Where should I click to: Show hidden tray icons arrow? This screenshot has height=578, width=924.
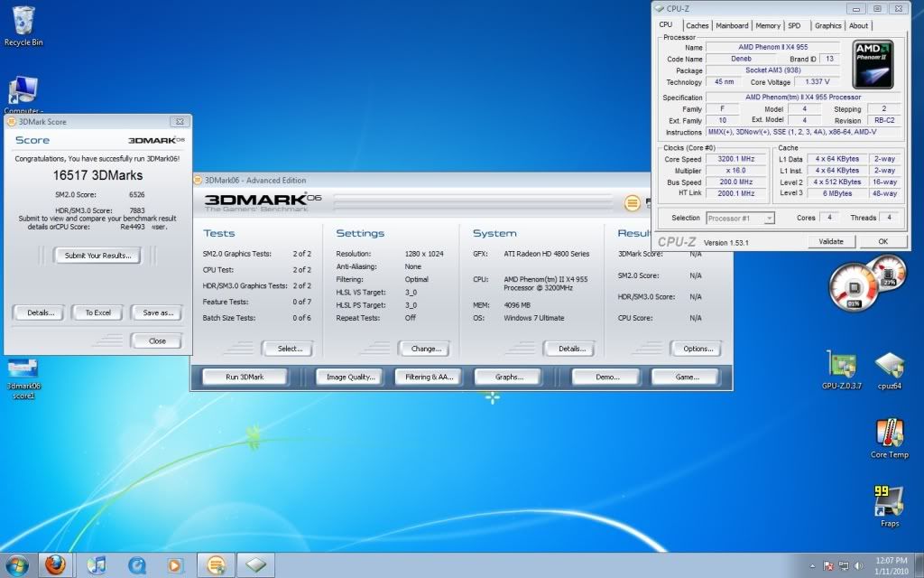(812, 566)
